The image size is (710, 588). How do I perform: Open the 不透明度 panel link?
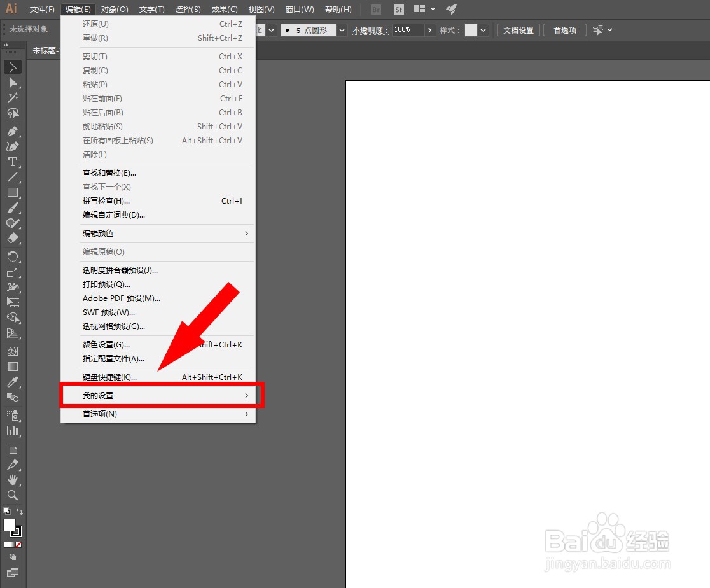click(x=370, y=31)
